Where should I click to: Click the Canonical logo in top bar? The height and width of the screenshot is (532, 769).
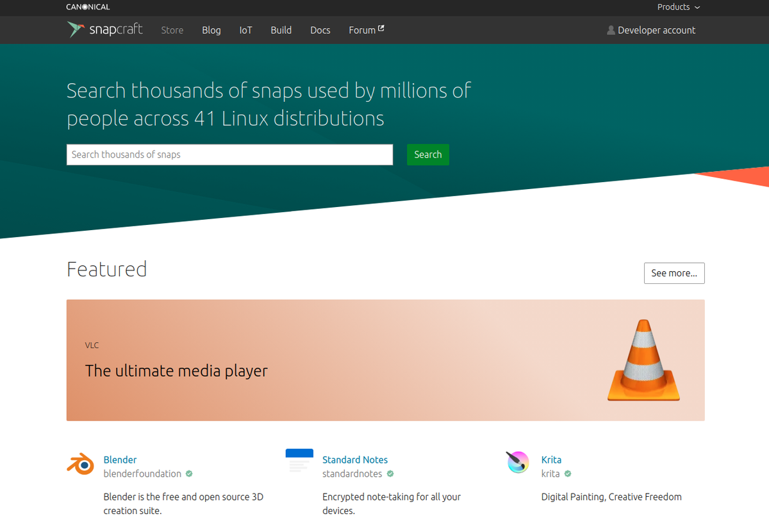(x=88, y=7)
